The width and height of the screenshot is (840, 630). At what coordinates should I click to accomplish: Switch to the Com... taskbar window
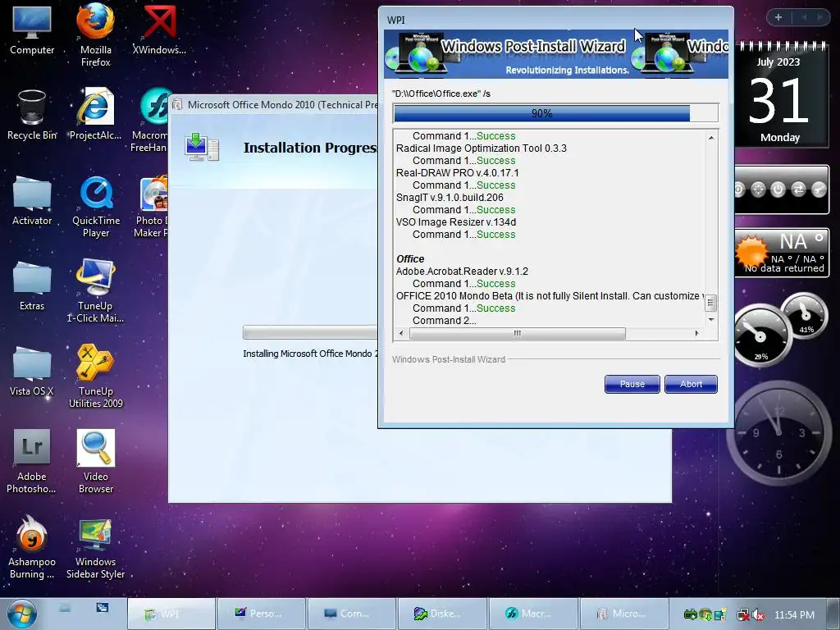pos(352,614)
